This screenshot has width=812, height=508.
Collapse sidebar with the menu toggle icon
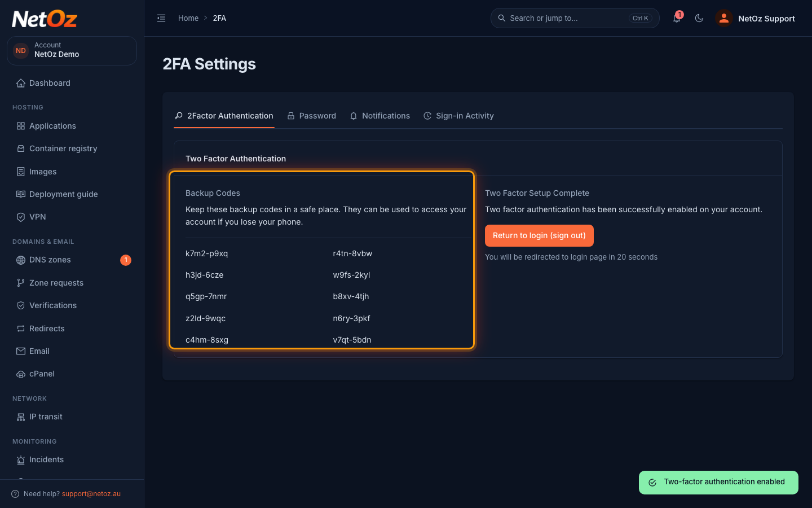click(161, 18)
